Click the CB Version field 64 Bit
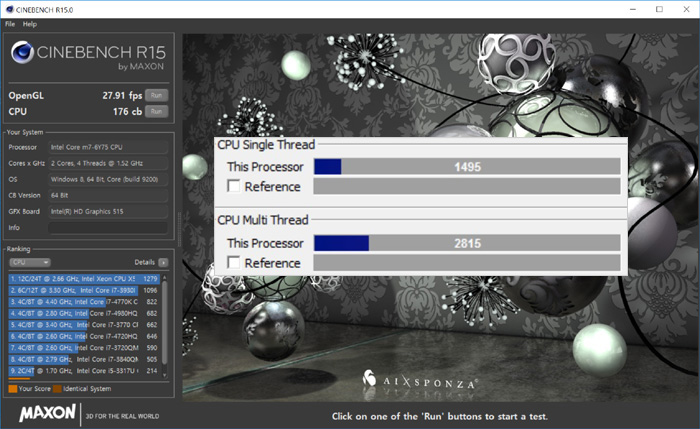 pyautogui.click(x=108, y=195)
